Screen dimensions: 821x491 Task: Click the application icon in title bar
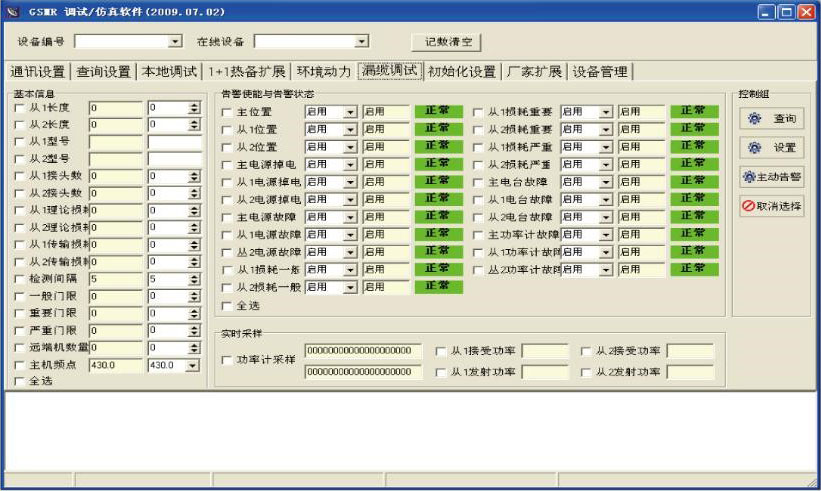tap(13, 11)
